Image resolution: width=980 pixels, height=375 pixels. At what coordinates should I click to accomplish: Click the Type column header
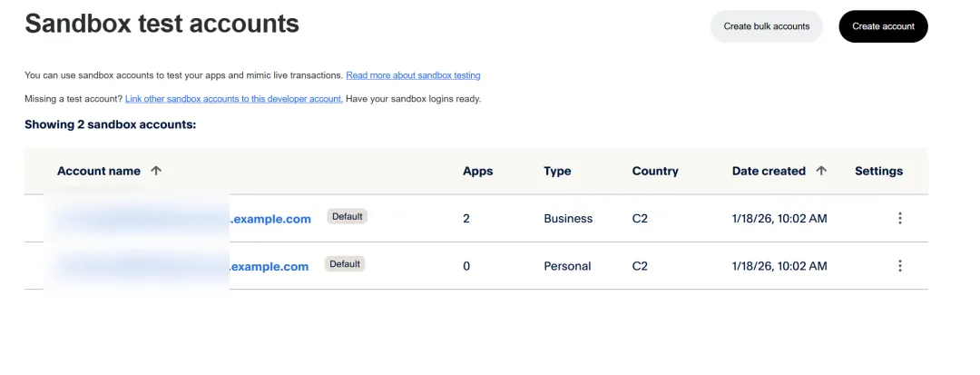[557, 171]
